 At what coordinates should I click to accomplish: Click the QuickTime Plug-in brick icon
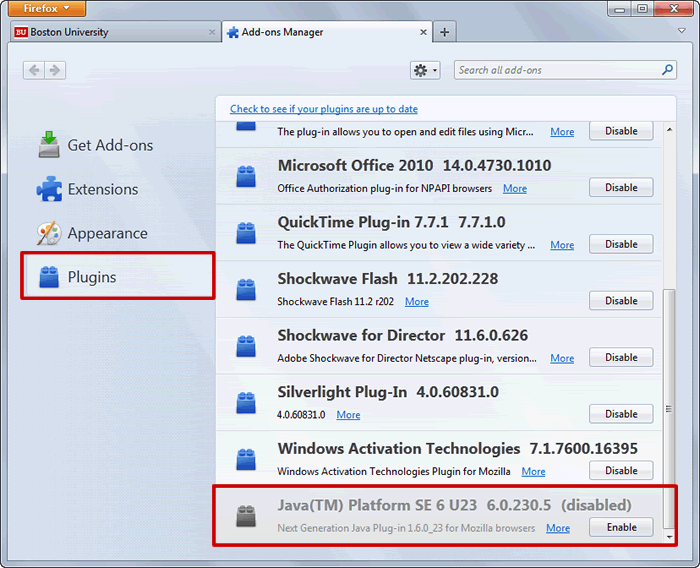coord(246,233)
